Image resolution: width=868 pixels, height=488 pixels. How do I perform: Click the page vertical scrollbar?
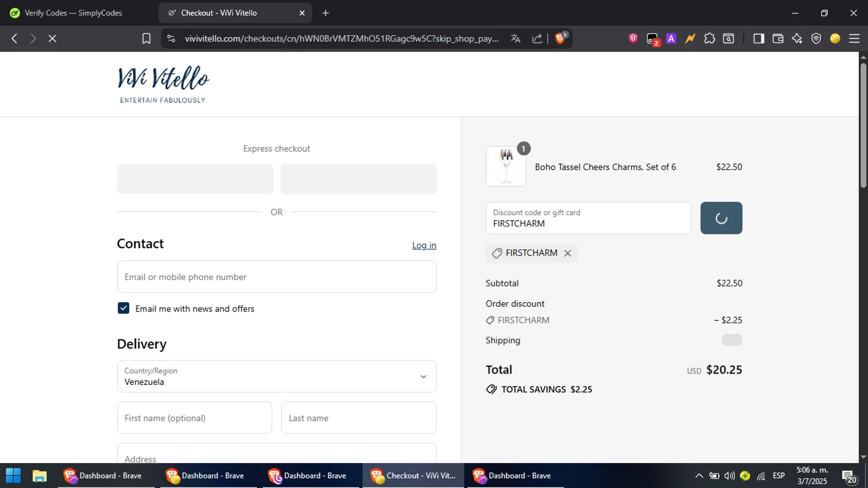[863, 126]
